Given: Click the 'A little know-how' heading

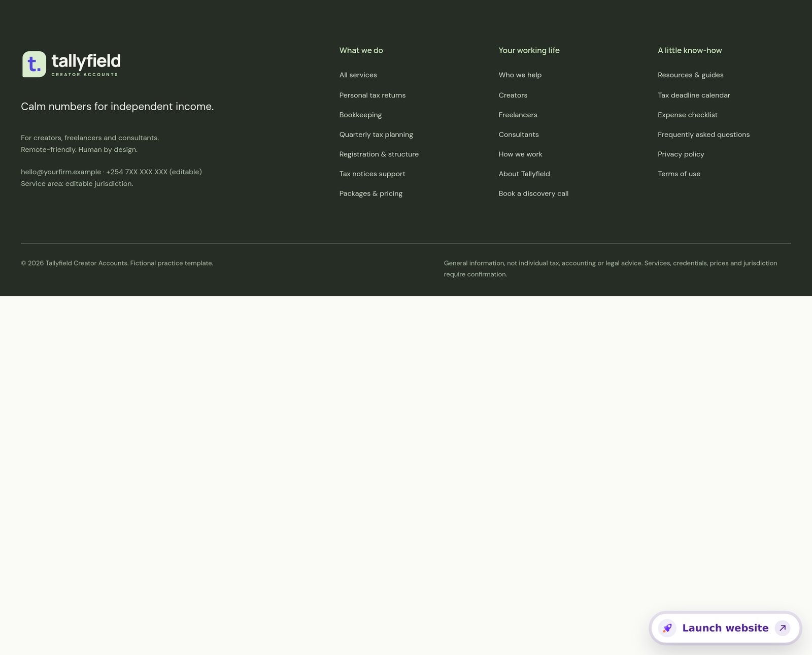Looking at the screenshot, I should pyautogui.click(x=690, y=51).
